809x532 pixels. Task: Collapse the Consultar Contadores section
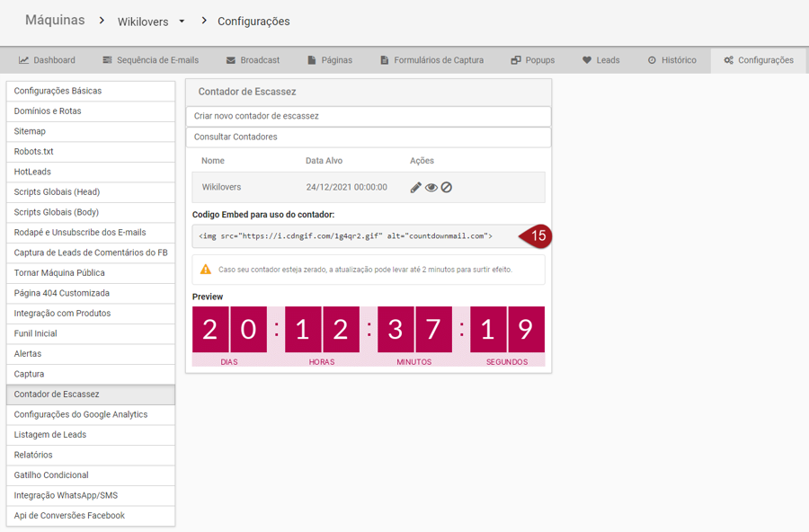pyautogui.click(x=368, y=137)
